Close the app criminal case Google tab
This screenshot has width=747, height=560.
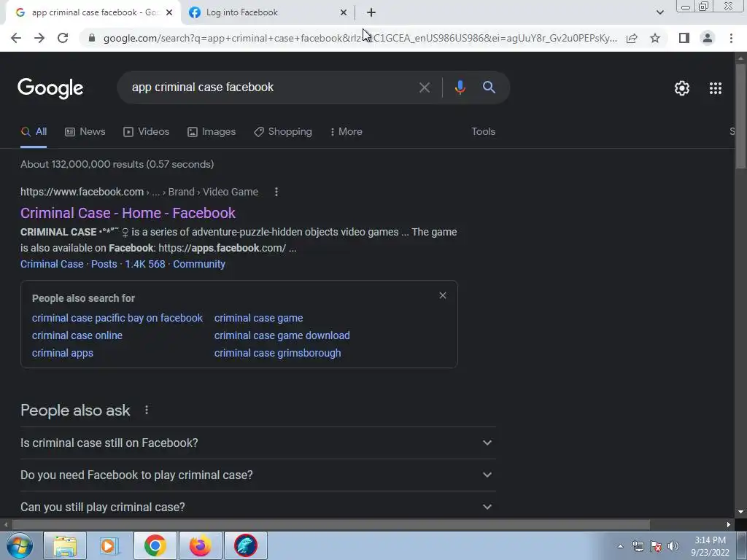tap(169, 13)
